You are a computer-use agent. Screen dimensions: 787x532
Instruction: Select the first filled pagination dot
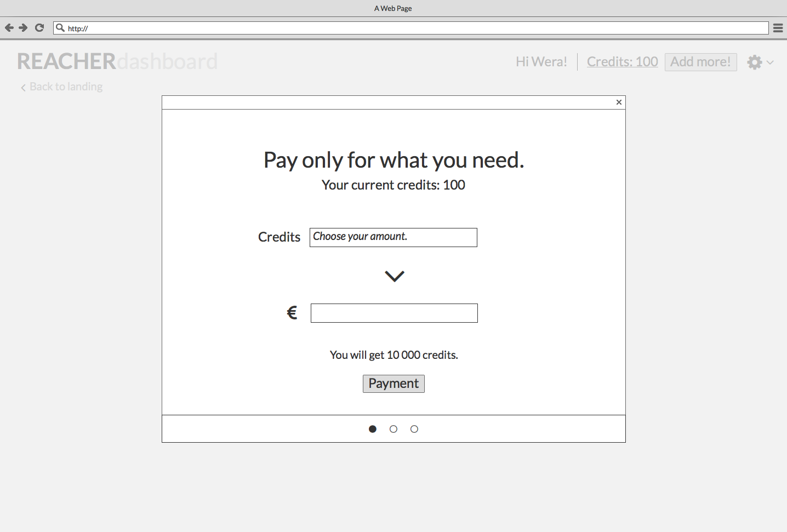click(x=373, y=429)
